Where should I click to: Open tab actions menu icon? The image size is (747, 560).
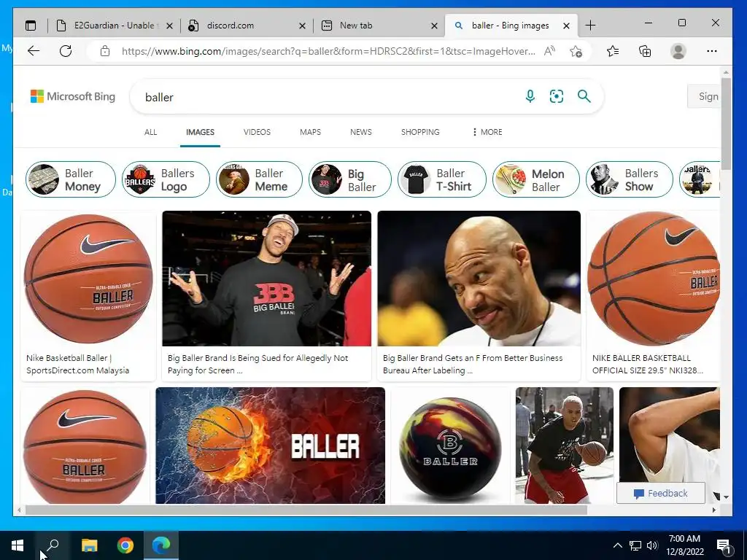point(31,26)
